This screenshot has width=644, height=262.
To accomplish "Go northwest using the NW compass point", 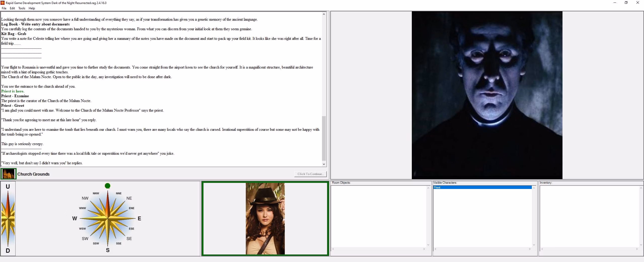I will pos(85,198).
